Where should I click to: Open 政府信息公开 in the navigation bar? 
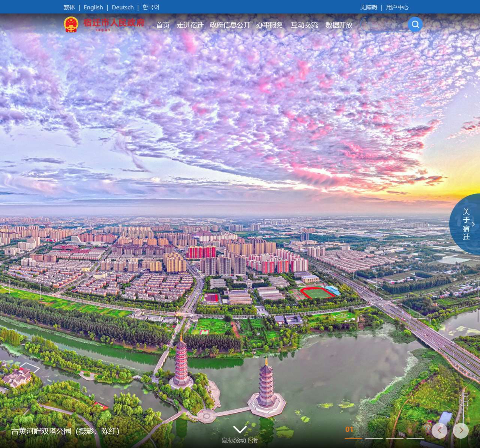[x=230, y=25]
